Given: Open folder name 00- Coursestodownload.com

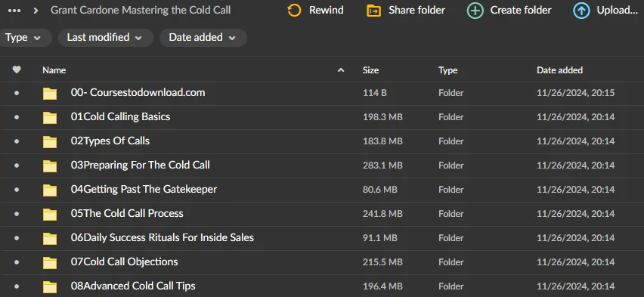Looking at the screenshot, I should point(138,92).
